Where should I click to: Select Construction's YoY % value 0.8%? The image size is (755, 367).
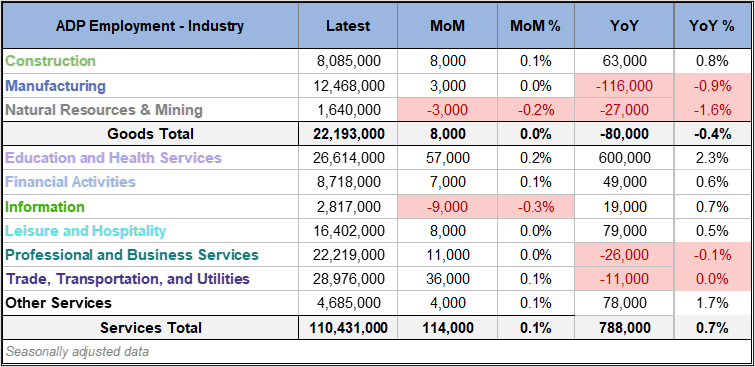[x=712, y=61]
